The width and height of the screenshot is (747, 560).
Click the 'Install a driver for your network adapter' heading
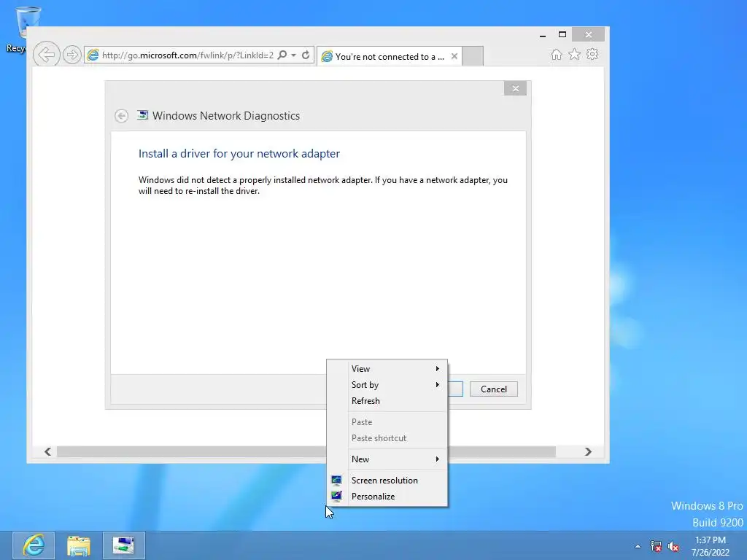click(239, 153)
